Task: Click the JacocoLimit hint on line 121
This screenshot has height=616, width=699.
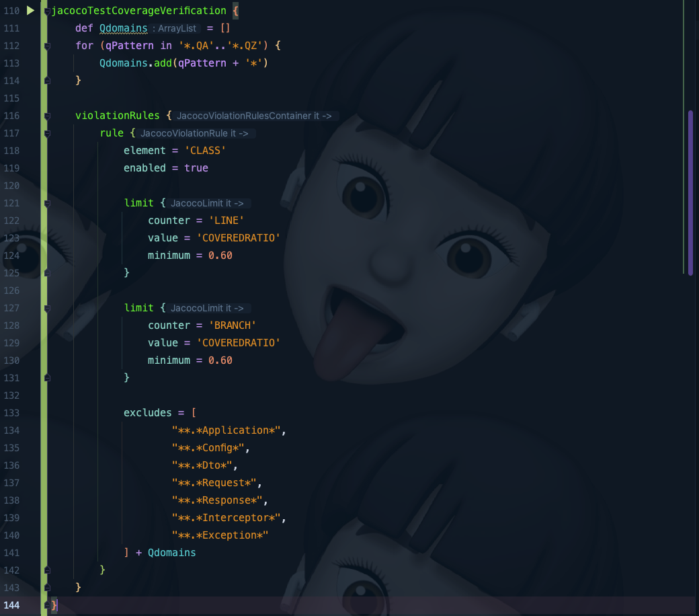Action: [207, 203]
